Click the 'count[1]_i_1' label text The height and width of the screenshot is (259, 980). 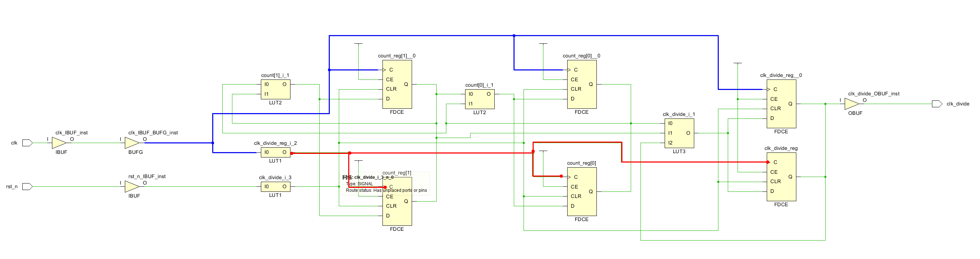tap(275, 75)
